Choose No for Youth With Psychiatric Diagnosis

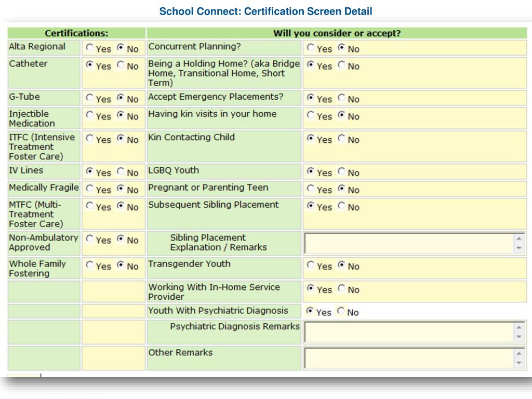click(x=341, y=311)
